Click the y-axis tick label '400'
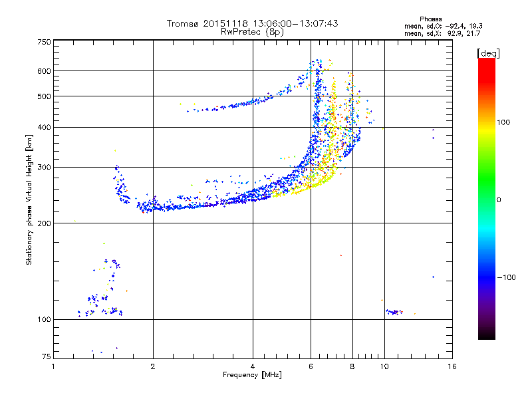The width and height of the screenshot is (532, 399). coord(45,128)
